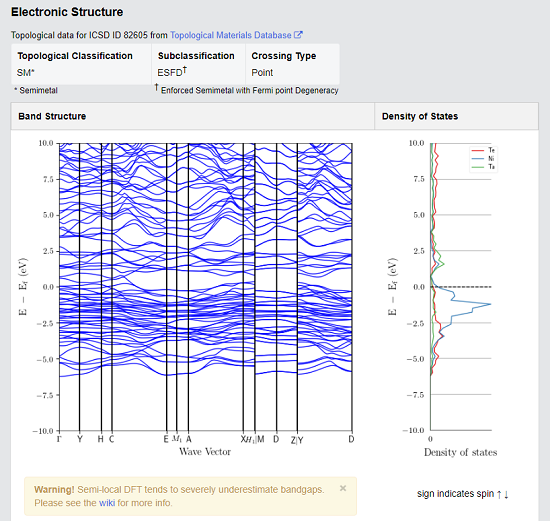This screenshot has height=521, width=550.
Task: Click the spin down arrow icon
Action: pos(506,494)
